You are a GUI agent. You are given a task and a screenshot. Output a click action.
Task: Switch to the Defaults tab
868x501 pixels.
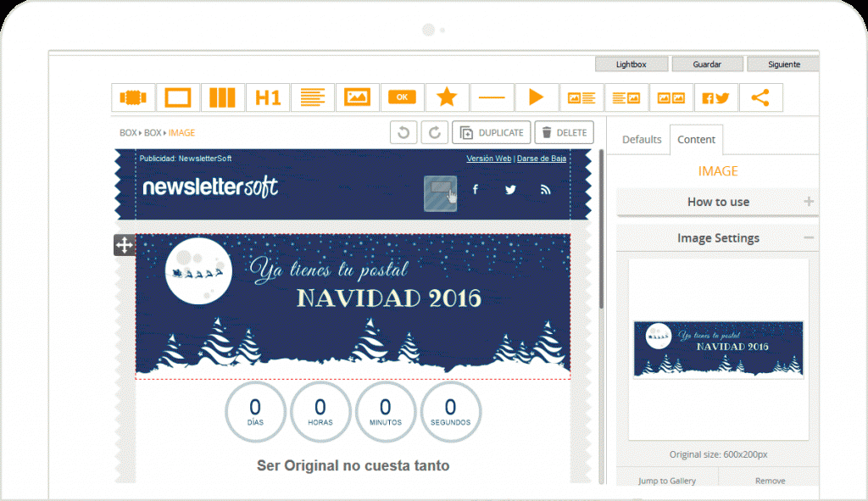642,140
